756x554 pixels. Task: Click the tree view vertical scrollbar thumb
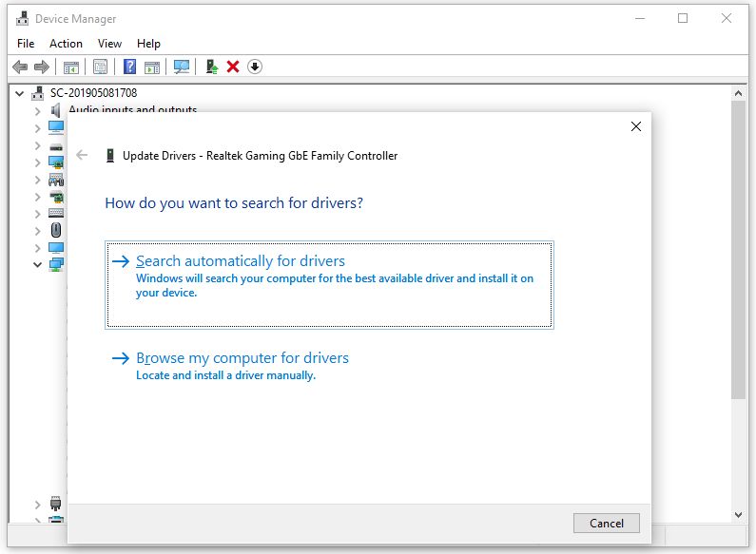pyautogui.click(x=738, y=250)
